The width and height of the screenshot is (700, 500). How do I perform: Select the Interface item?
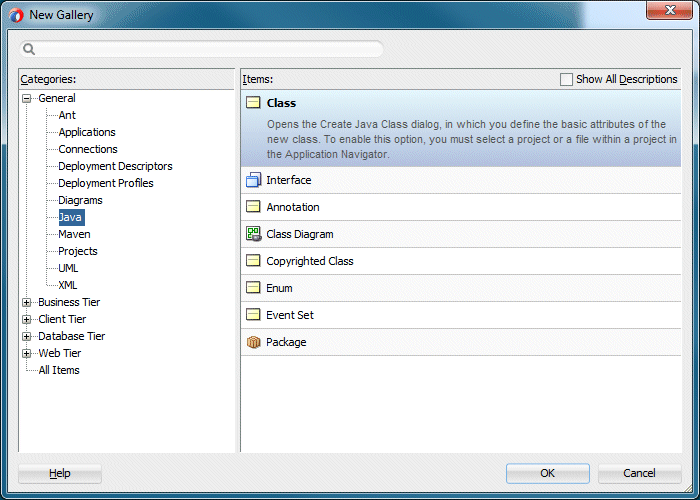[461, 180]
